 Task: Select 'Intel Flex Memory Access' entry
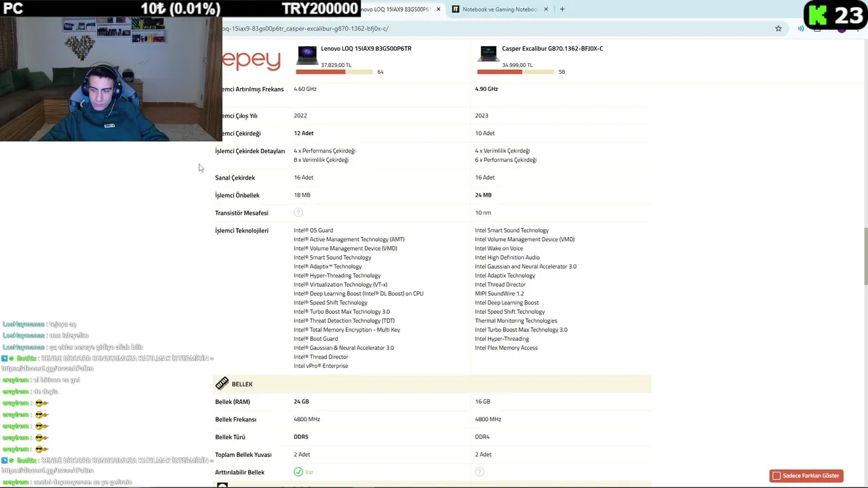[x=506, y=348]
